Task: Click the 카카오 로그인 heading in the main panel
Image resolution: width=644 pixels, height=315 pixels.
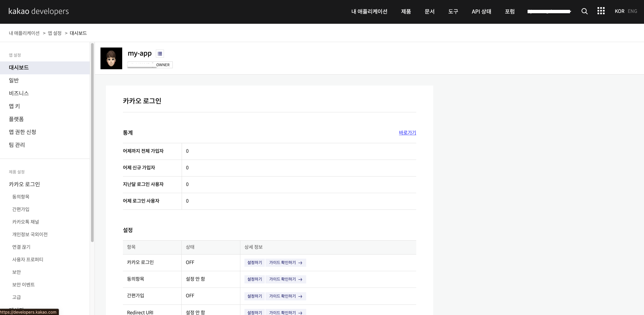Action: pos(142,101)
